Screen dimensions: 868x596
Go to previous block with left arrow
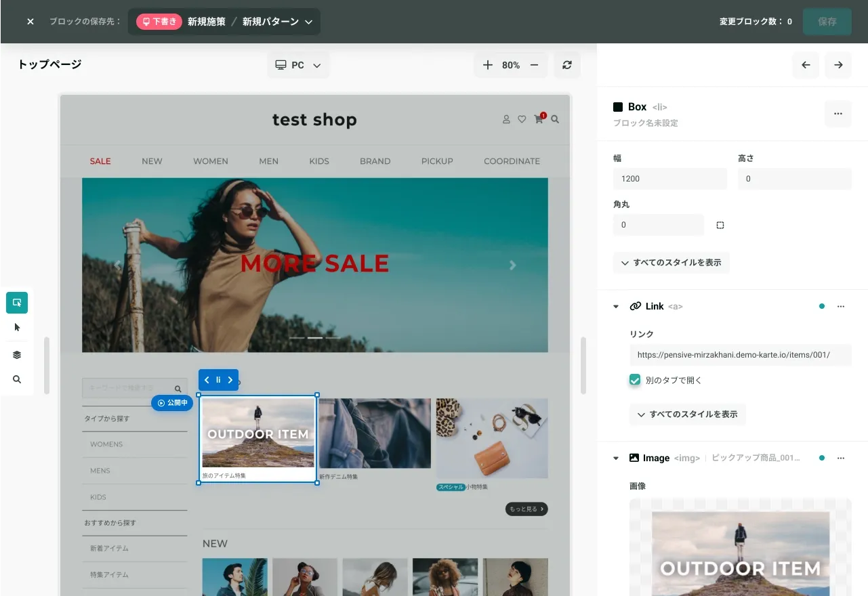(x=806, y=65)
